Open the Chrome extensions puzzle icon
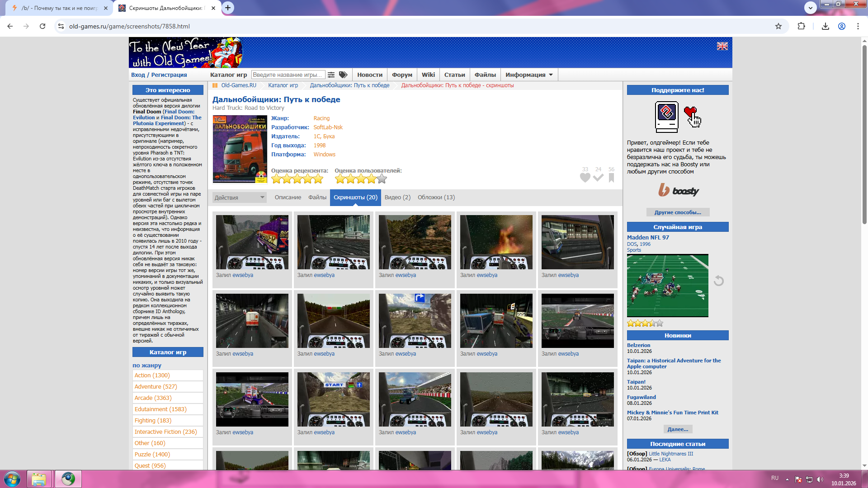Image resolution: width=868 pixels, height=488 pixels. pos(801,26)
